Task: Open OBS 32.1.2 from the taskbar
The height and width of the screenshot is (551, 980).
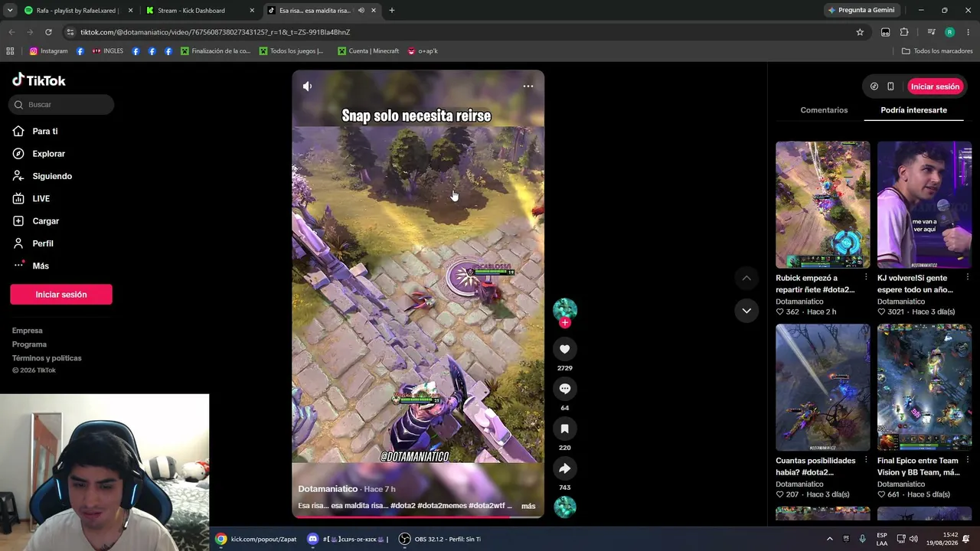Action: (440, 540)
